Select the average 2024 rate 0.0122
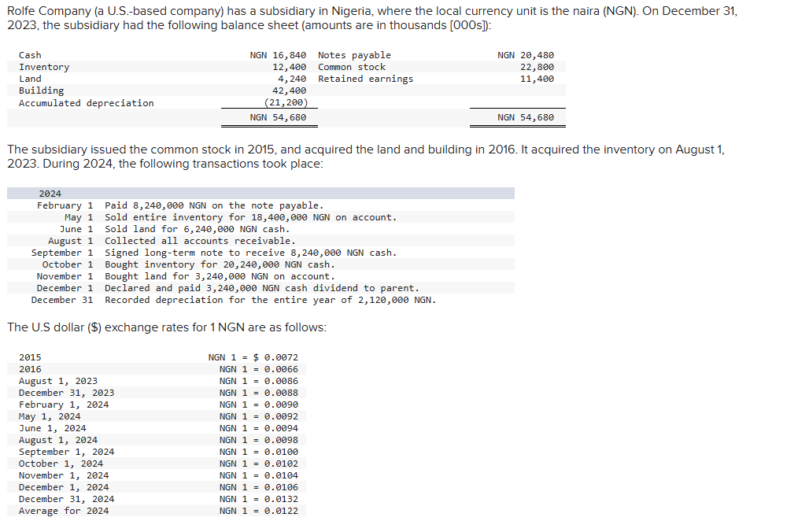 click(281, 511)
